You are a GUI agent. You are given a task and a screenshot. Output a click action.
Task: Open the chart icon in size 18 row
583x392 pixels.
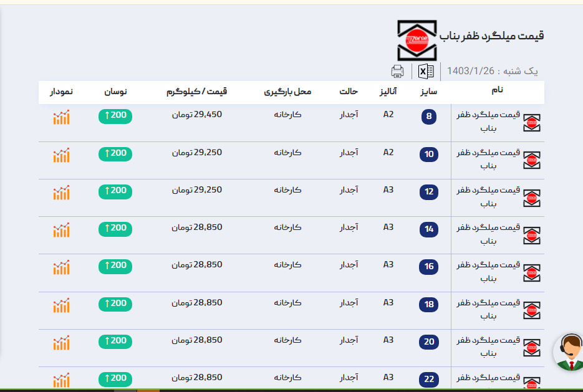(61, 305)
